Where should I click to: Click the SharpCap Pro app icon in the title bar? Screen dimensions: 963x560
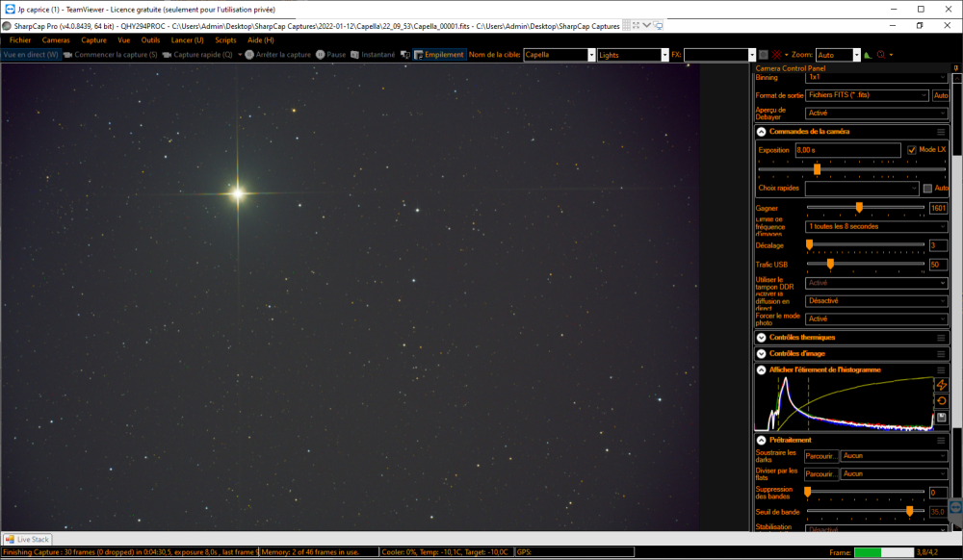click(7, 26)
